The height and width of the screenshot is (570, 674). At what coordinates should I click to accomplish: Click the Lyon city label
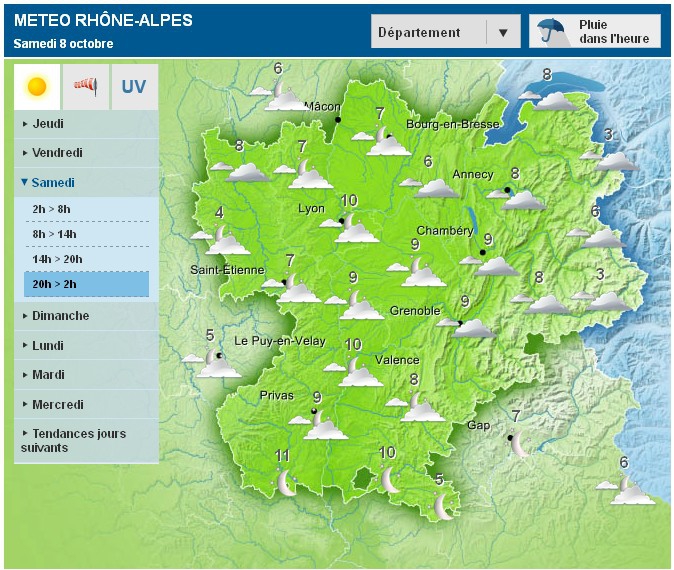tap(311, 209)
